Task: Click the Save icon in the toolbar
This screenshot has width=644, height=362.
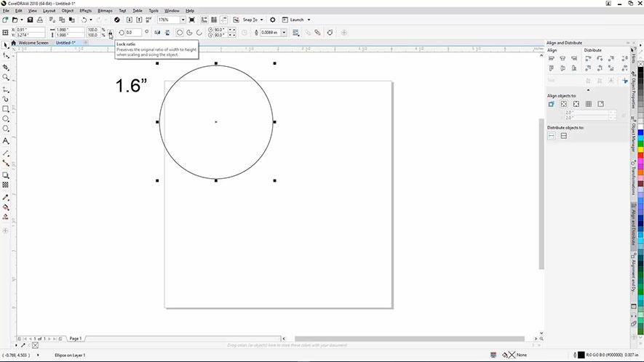Action: tap(31, 20)
